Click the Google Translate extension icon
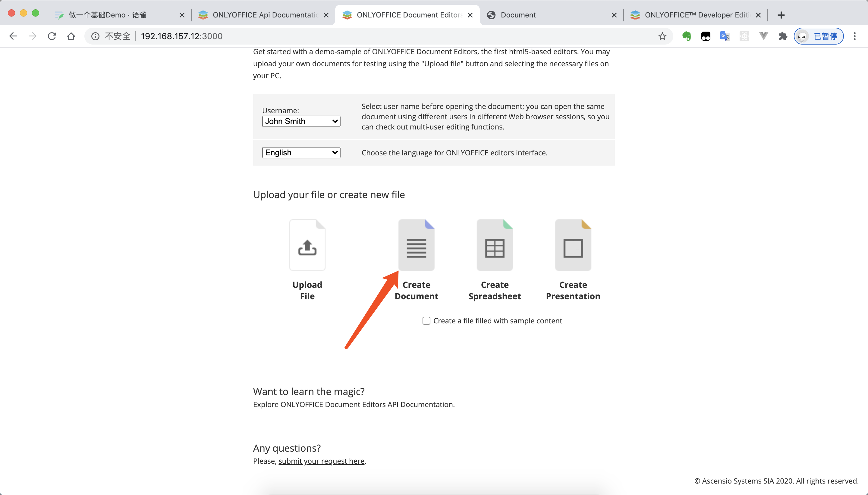This screenshot has height=495, width=868. (725, 36)
